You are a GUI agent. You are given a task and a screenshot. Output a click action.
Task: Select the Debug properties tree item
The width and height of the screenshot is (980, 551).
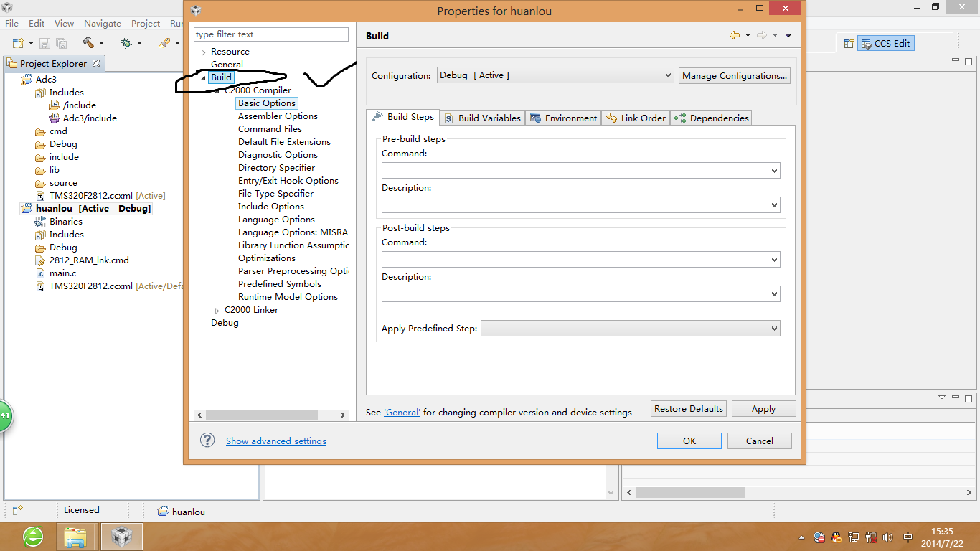click(x=225, y=323)
